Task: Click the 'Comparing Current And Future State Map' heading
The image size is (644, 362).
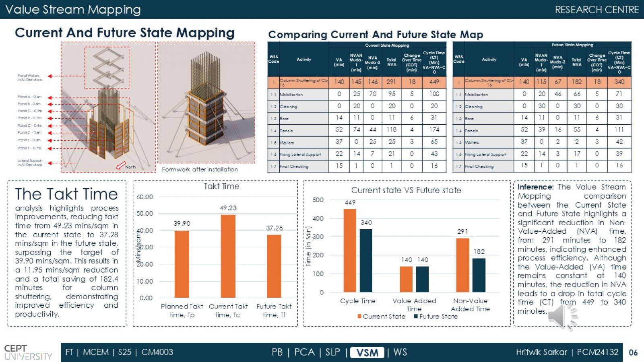Action: click(376, 35)
